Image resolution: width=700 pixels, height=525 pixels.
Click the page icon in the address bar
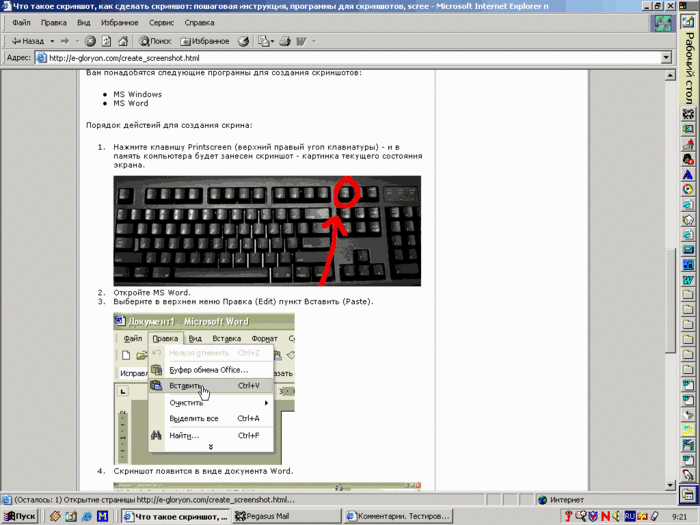click(42, 58)
